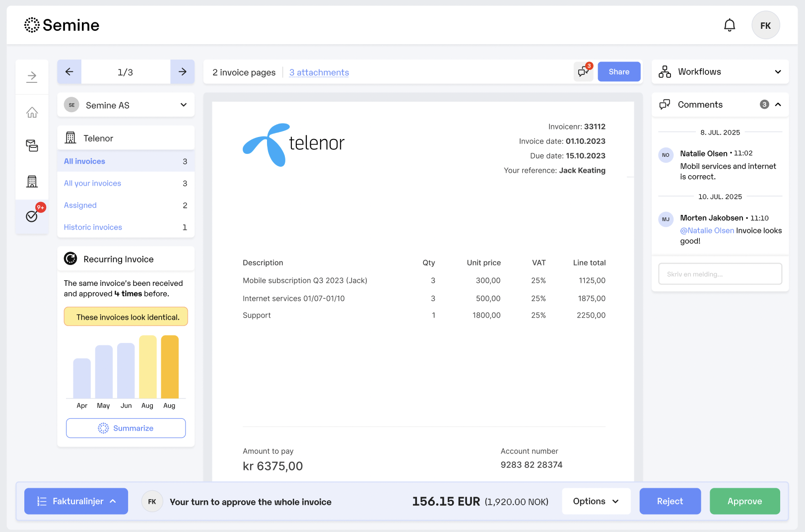Approve the invoice
The height and width of the screenshot is (532, 805).
744,501
